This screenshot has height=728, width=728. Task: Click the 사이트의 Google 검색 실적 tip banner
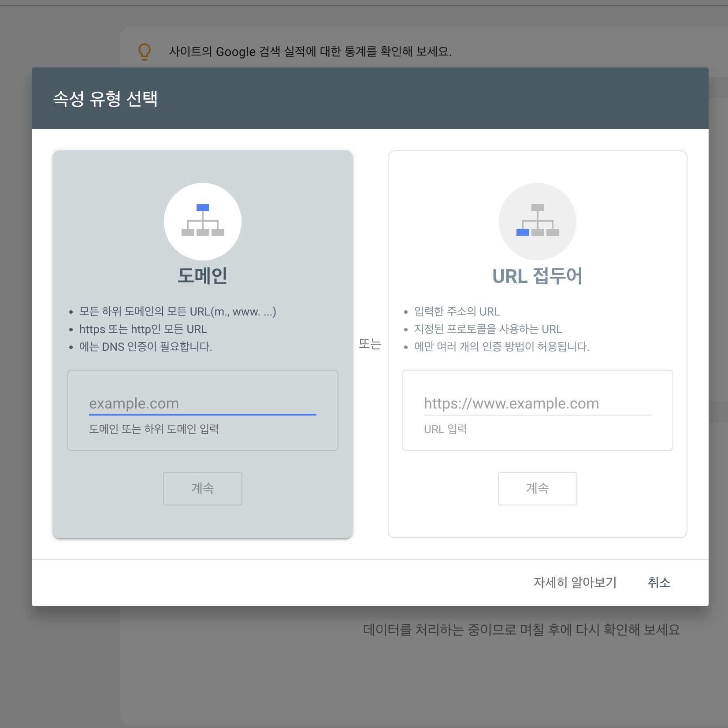click(311, 52)
